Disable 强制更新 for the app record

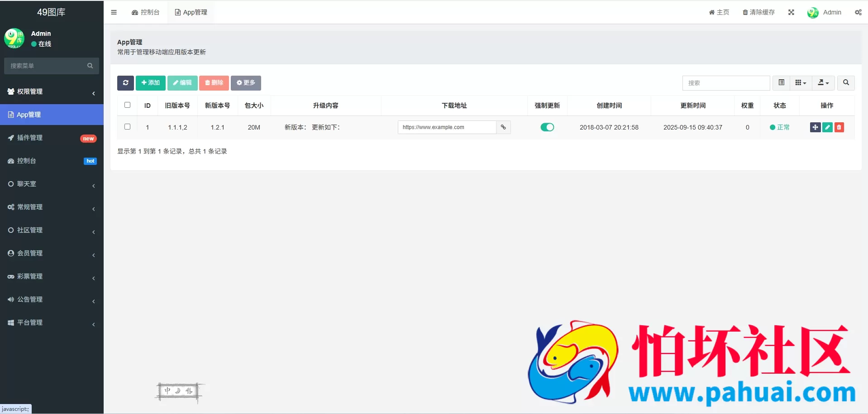pos(547,127)
